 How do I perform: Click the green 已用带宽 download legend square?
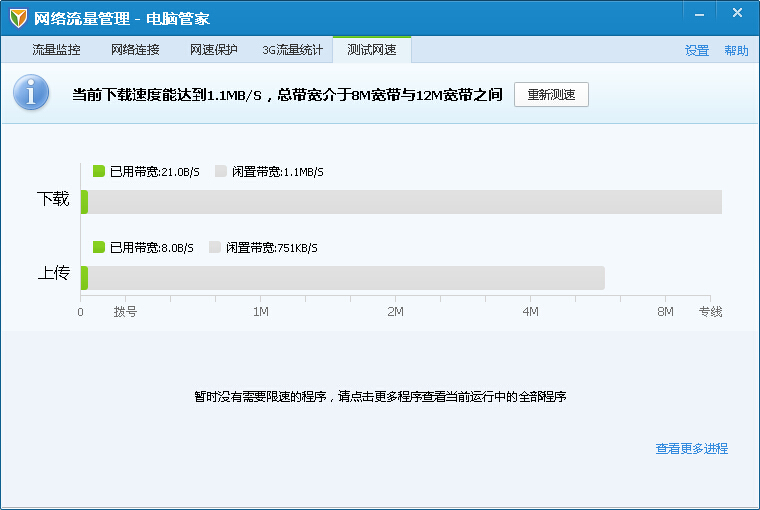pyautogui.click(x=99, y=171)
